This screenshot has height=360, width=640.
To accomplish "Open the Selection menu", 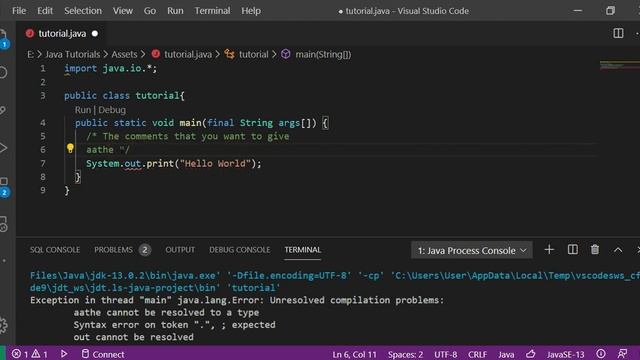I will (83, 11).
